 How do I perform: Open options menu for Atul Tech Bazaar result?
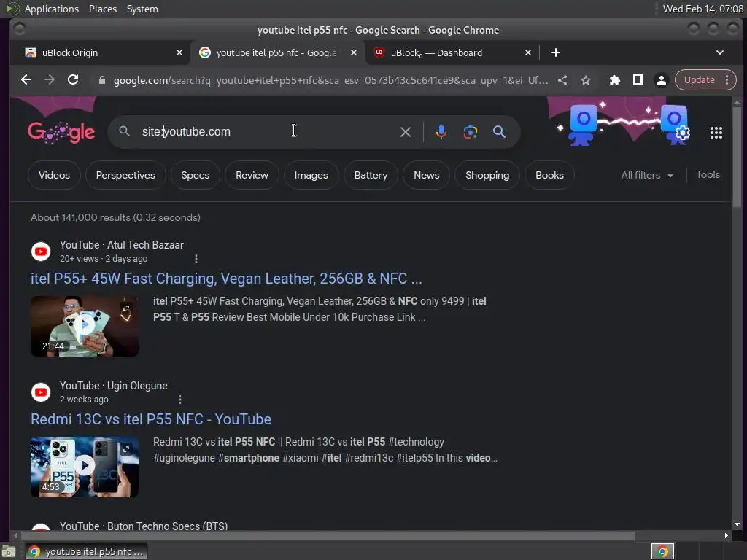tap(196, 259)
